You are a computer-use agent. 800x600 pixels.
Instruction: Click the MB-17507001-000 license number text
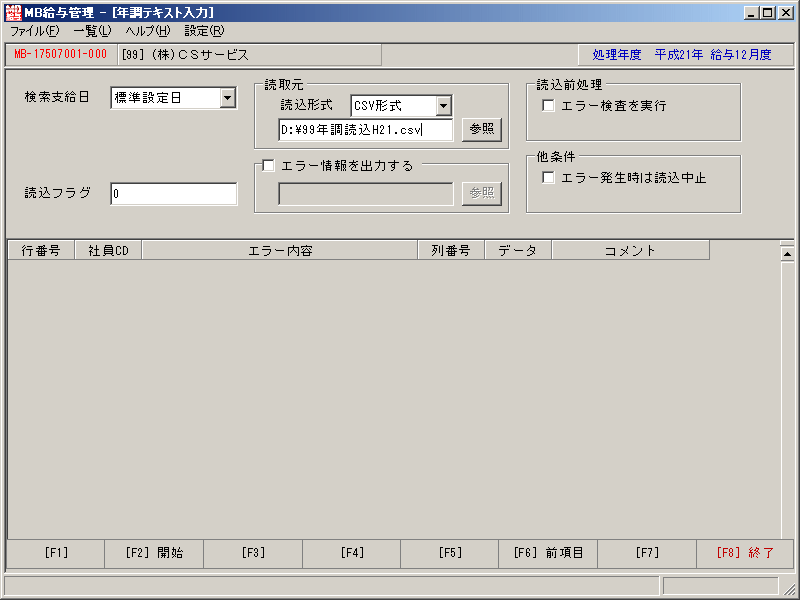click(x=61, y=54)
